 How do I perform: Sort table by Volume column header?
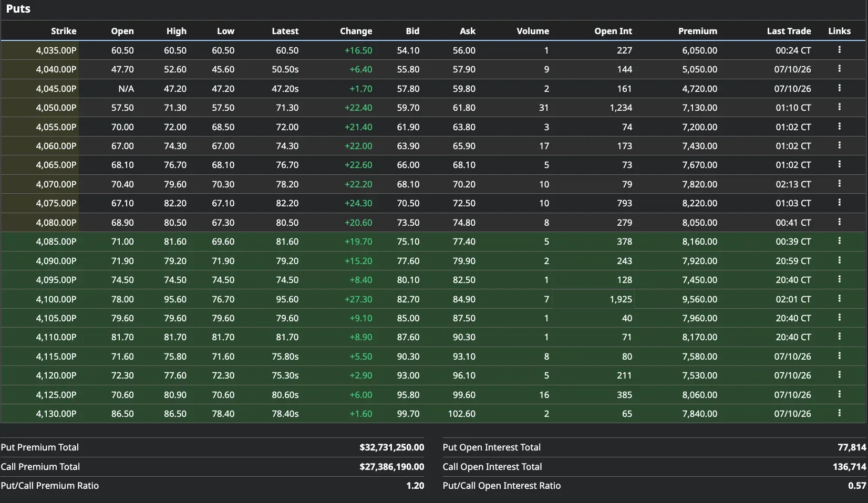[x=533, y=31]
